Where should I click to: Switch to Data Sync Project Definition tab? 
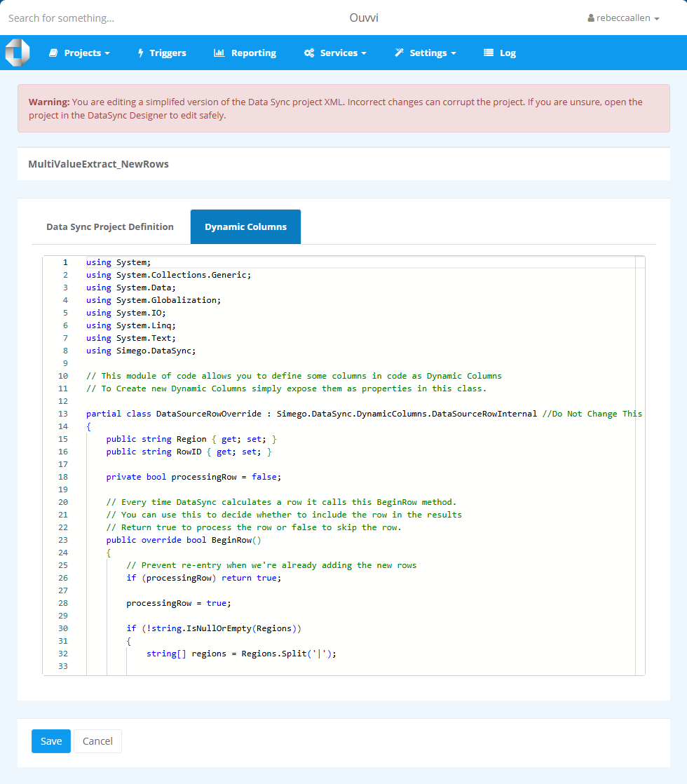pyautogui.click(x=110, y=227)
